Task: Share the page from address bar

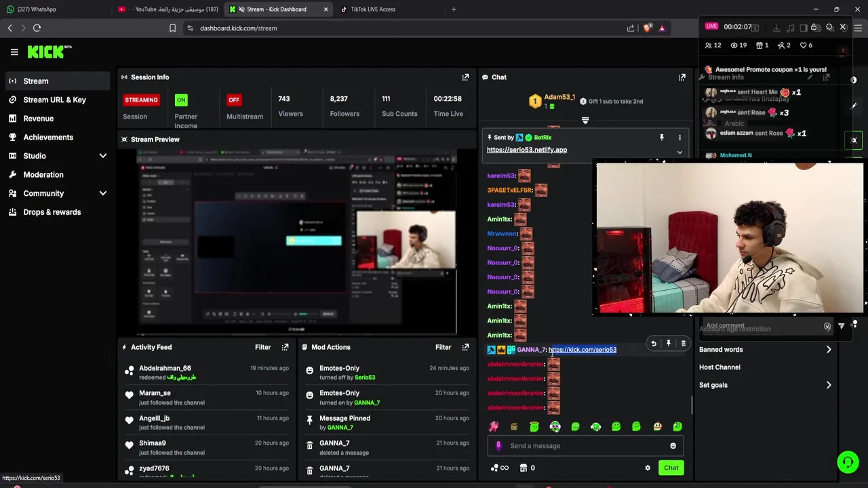Action: (631, 28)
